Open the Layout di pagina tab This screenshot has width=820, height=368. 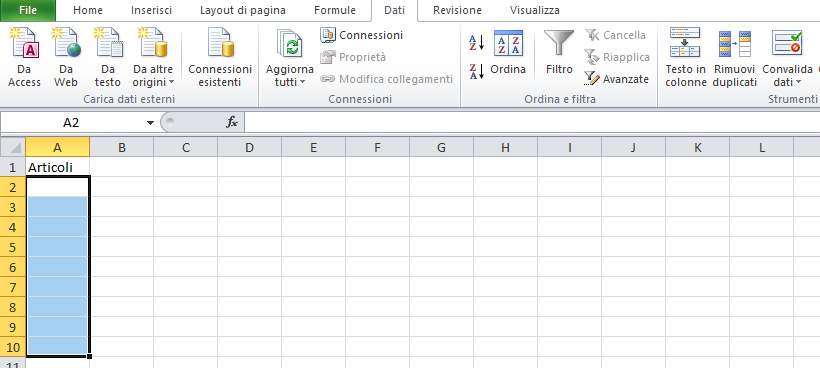point(243,10)
